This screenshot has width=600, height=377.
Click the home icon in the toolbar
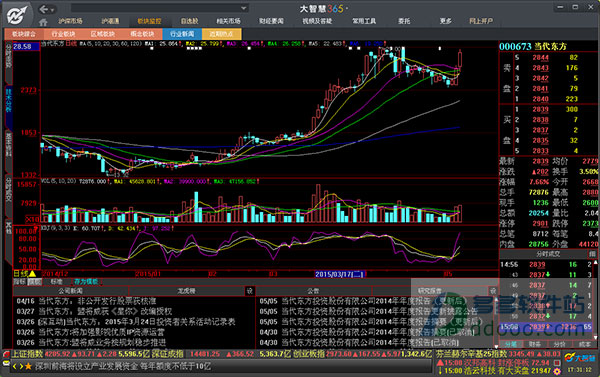tap(43, 22)
